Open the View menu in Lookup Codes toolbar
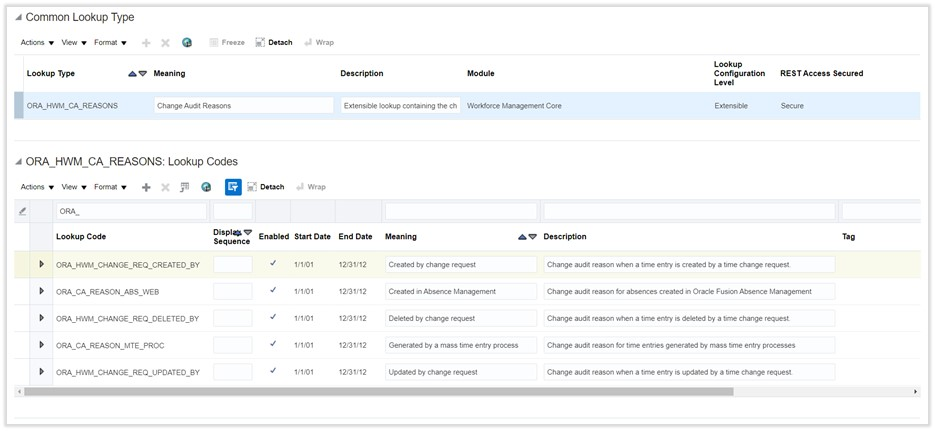This screenshot has height=431, width=935. point(74,187)
